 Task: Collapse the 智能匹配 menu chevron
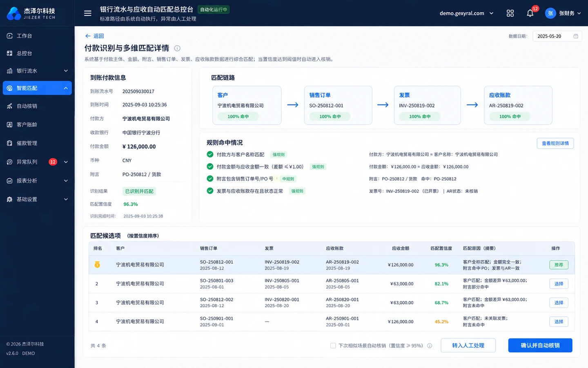(x=66, y=88)
